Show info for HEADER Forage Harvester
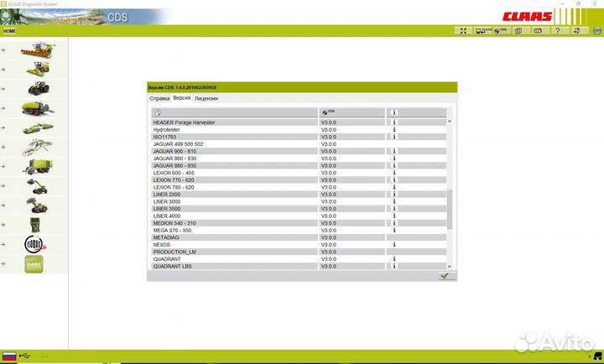Viewport: 604px width, 364px height. [394, 122]
